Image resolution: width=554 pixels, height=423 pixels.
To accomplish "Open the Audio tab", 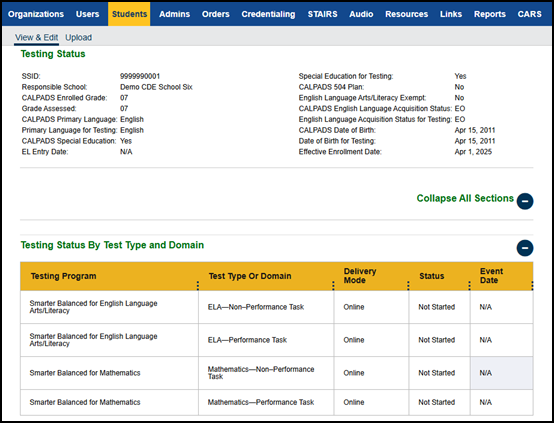I will tap(361, 14).
